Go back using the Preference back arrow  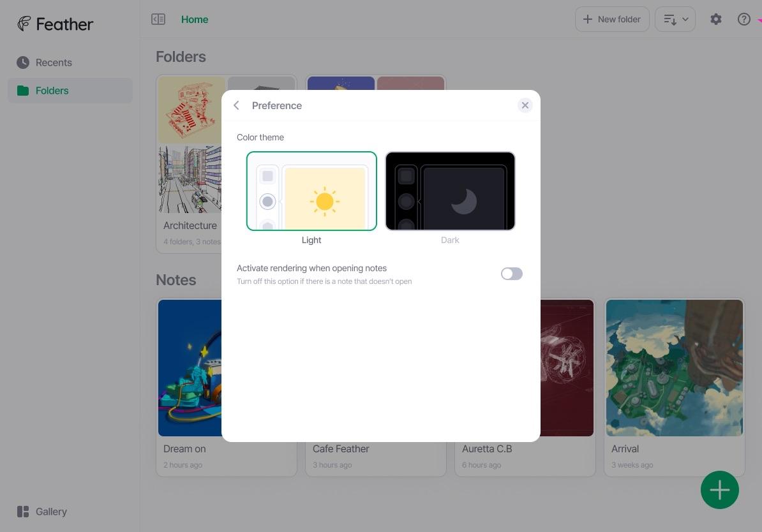click(236, 106)
